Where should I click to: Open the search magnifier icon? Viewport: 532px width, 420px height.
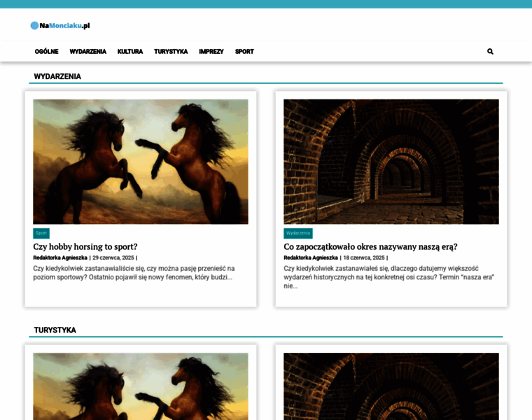click(490, 52)
